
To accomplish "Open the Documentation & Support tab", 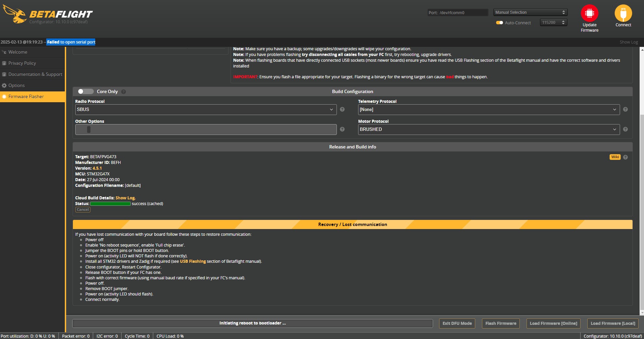I will coord(32,75).
